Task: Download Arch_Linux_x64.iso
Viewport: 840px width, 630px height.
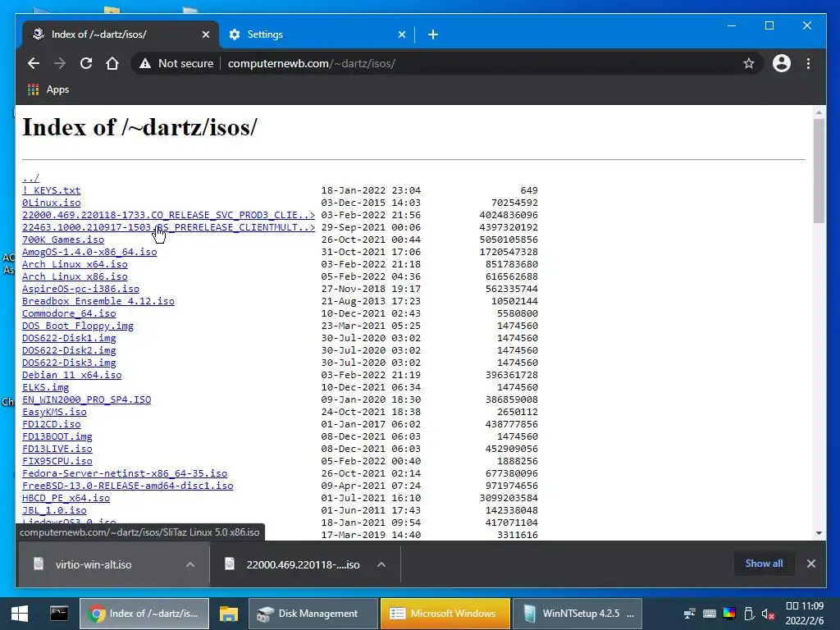Action: (75, 264)
